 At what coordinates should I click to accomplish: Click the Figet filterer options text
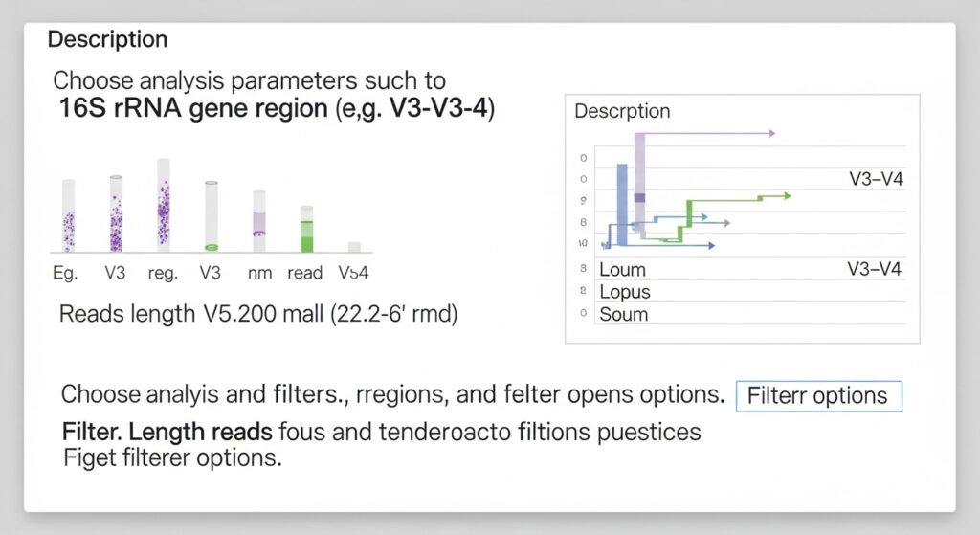coord(172,457)
